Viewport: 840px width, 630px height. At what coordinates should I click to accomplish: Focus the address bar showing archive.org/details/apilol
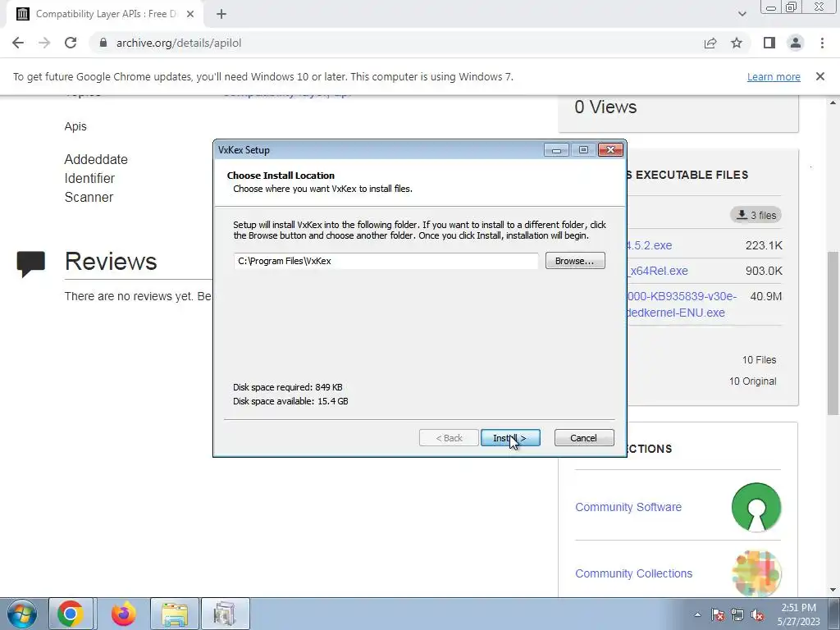pos(396,43)
